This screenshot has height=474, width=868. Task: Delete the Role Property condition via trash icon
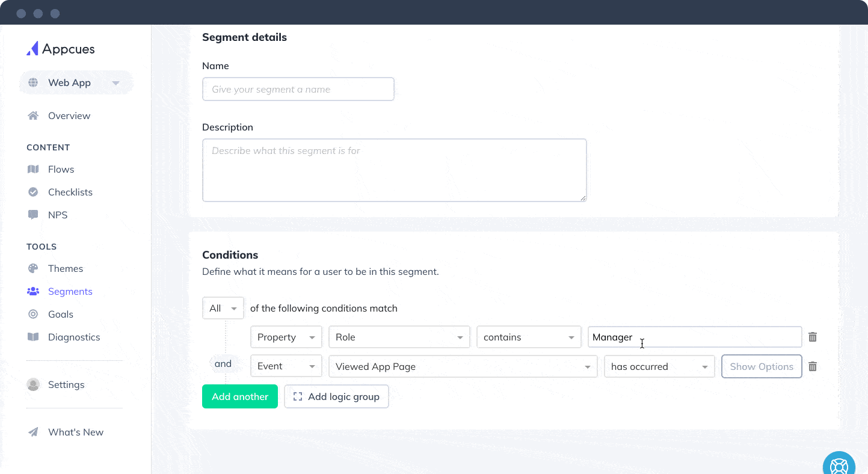(813, 337)
